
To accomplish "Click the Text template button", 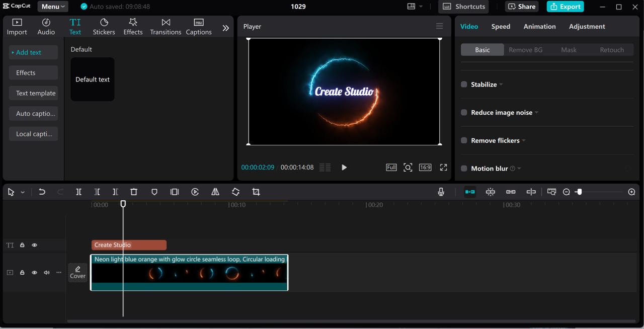I will [x=33, y=93].
